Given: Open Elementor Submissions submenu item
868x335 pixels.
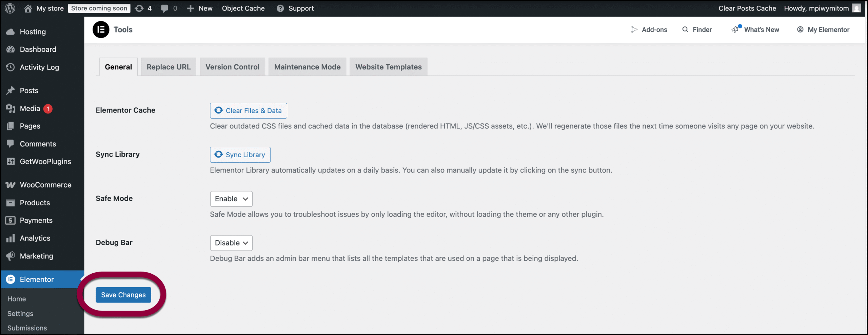Looking at the screenshot, I should pyautogui.click(x=27, y=328).
